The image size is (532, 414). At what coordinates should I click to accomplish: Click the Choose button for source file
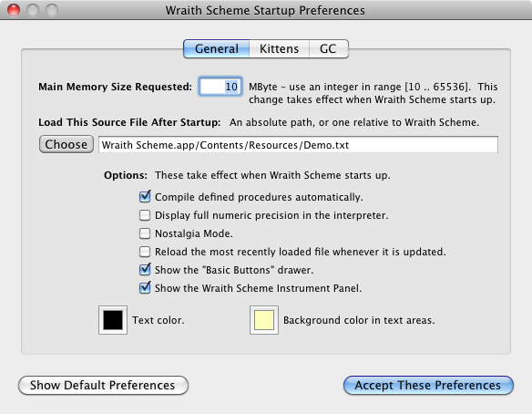[66, 144]
